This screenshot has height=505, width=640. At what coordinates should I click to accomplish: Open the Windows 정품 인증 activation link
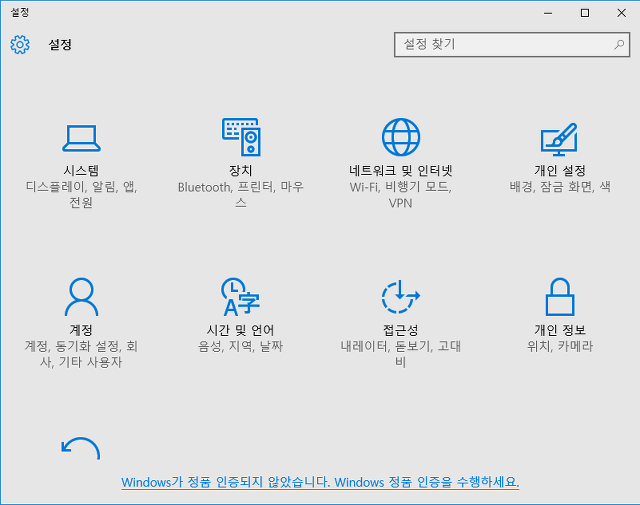coord(320,482)
